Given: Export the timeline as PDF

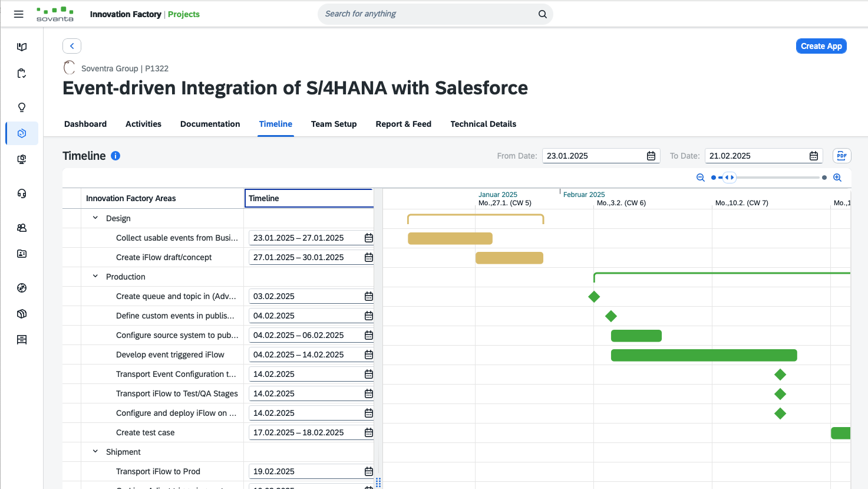Looking at the screenshot, I should (841, 156).
